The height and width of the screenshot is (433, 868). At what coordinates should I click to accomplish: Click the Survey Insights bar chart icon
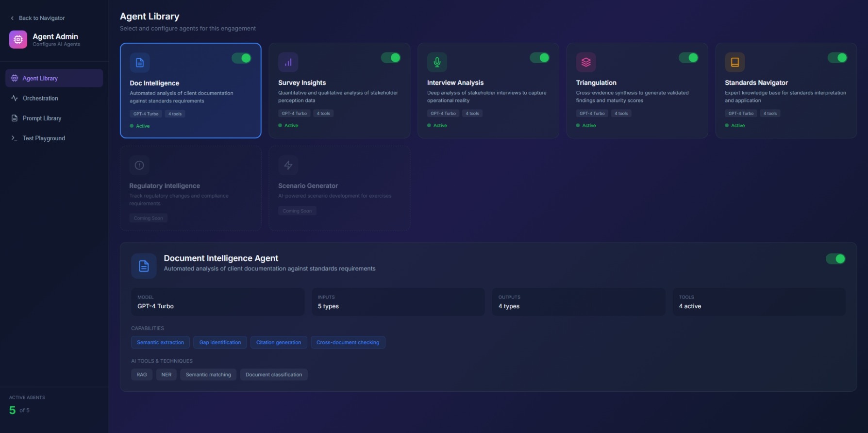click(x=288, y=62)
